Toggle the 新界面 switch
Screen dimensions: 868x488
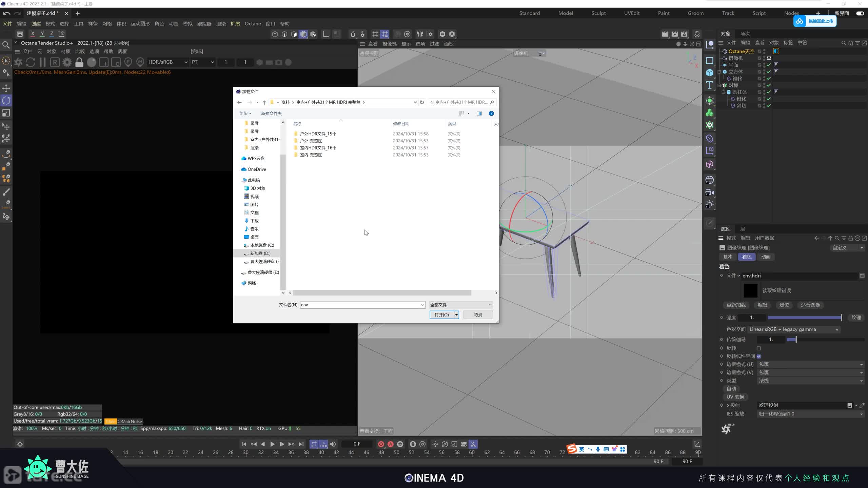[860, 13]
